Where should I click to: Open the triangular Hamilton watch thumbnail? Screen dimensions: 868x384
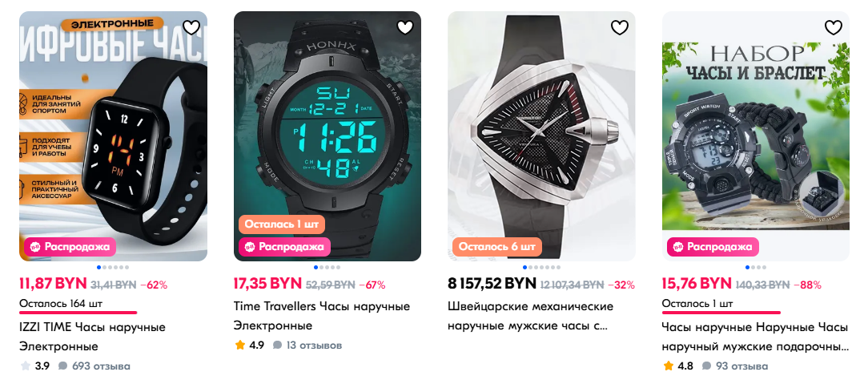(540, 136)
